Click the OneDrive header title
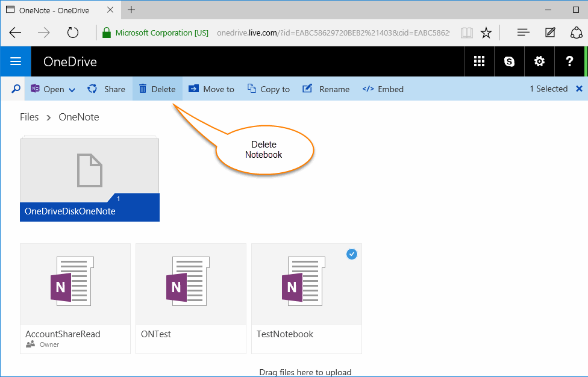Screen dimensions: 588x377 coord(70,61)
